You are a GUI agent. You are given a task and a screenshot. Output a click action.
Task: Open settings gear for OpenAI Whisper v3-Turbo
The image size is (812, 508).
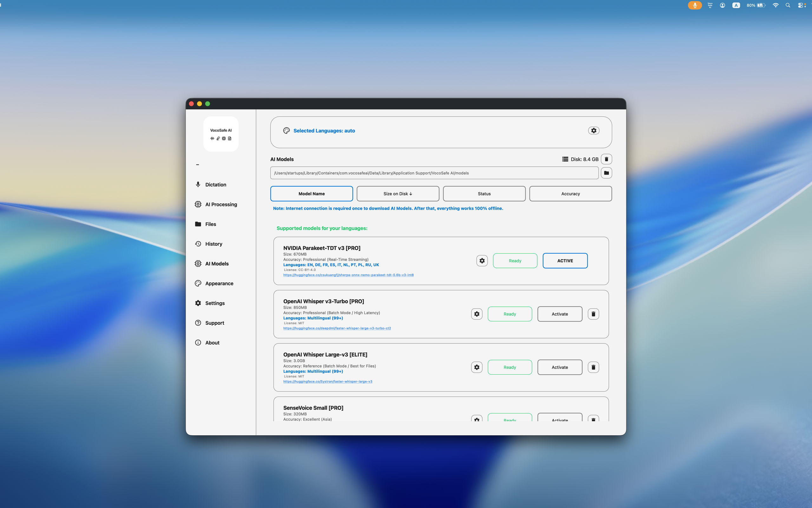[x=476, y=314]
